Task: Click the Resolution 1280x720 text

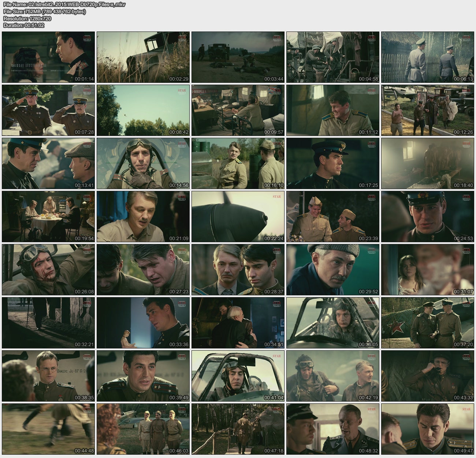Action: click(27, 18)
